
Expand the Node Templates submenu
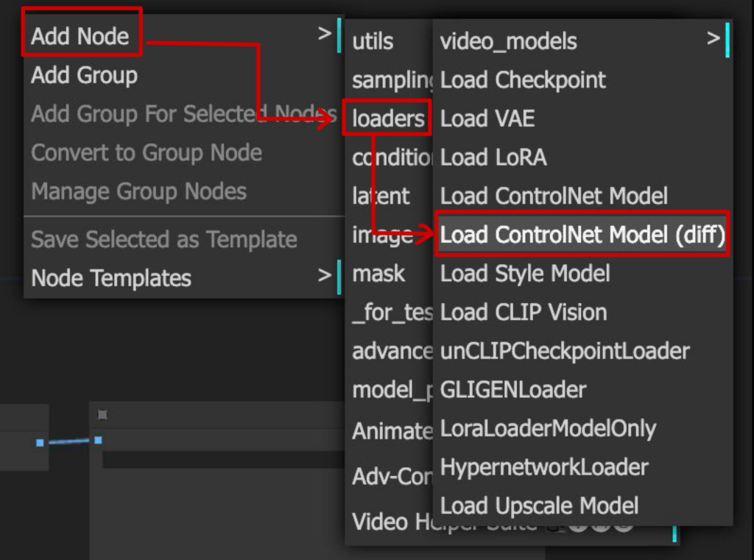tap(110, 278)
